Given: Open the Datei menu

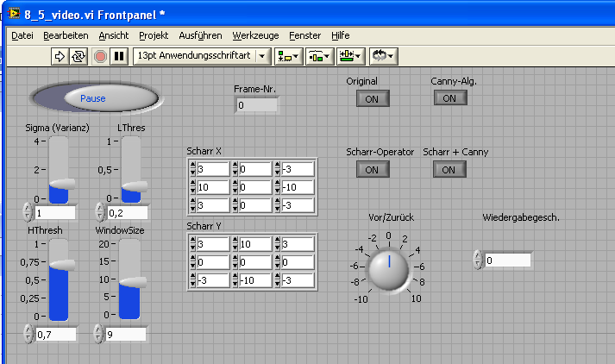Looking at the screenshot, I should pyautogui.click(x=22, y=35).
